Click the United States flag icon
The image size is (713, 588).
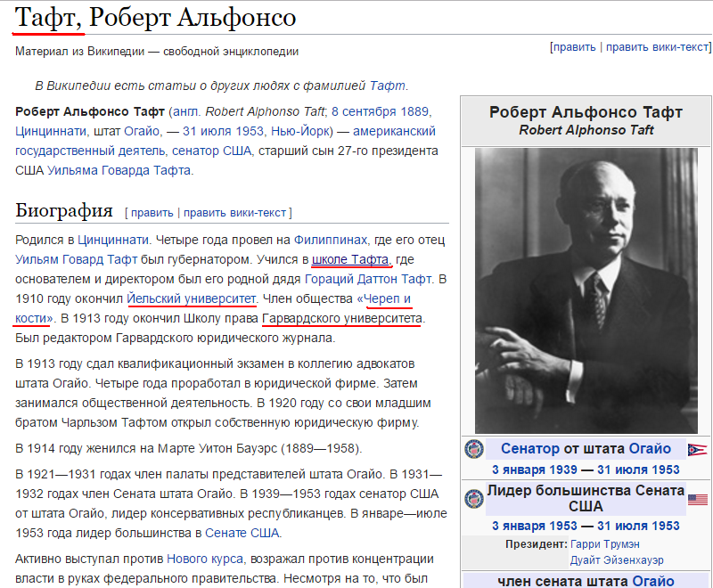(x=698, y=500)
